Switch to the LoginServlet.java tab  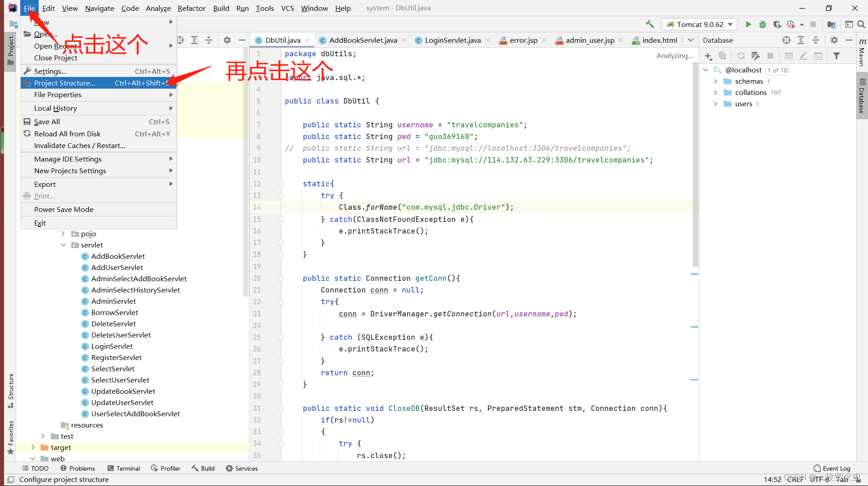pyautogui.click(x=452, y=40)
